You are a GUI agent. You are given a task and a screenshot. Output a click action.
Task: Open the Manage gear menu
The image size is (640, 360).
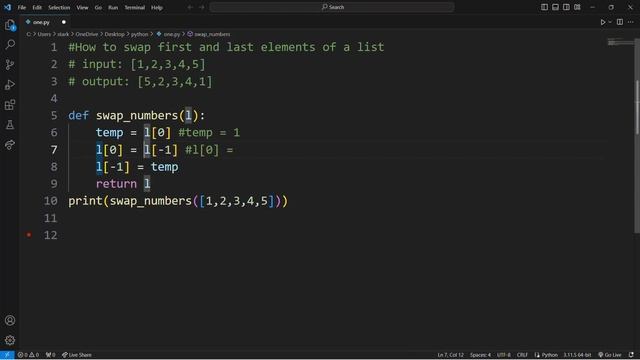[10, 340]
